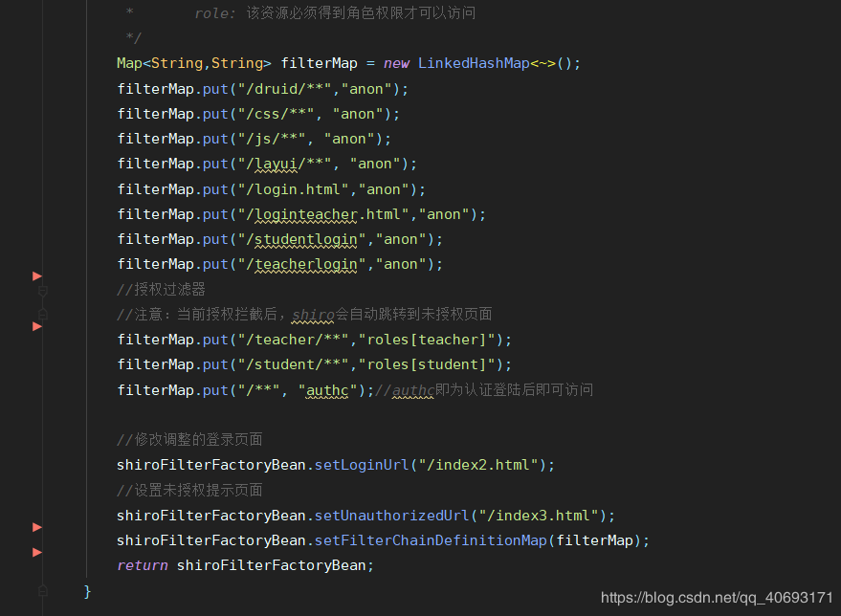Screen dimensions: 841x616
Task: Place cursor on "/druid/**" put line
Action: coord(262,89)
